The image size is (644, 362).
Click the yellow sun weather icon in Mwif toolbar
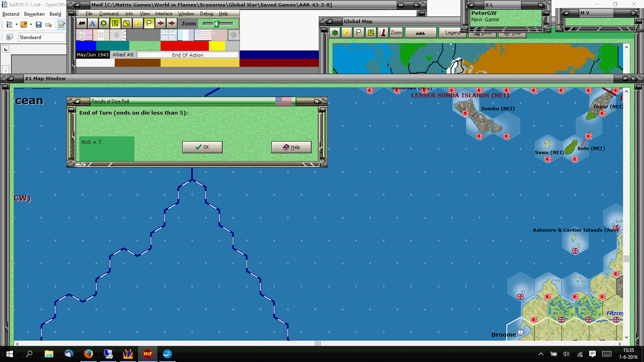pos(138,23)
